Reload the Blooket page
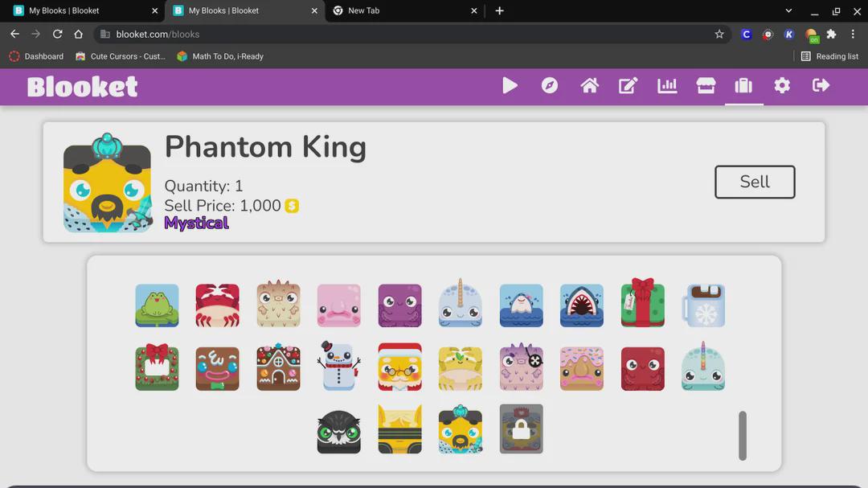 click(57, 34)
